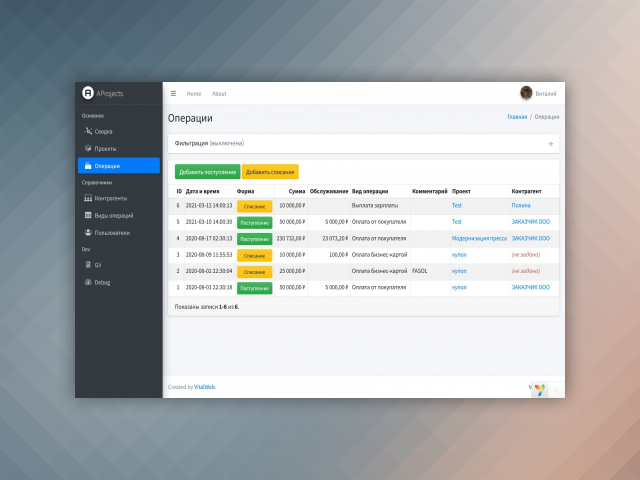Viewport: 640px width, 480px height.
Task: Click the Сводка chart icon
Action: click(x=88, y=131)
